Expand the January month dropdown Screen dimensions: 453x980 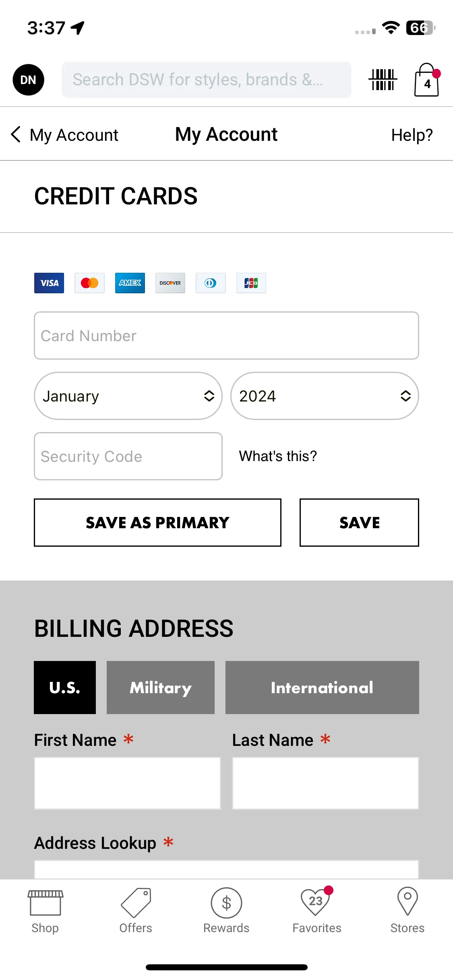click(x=128, y=396)
